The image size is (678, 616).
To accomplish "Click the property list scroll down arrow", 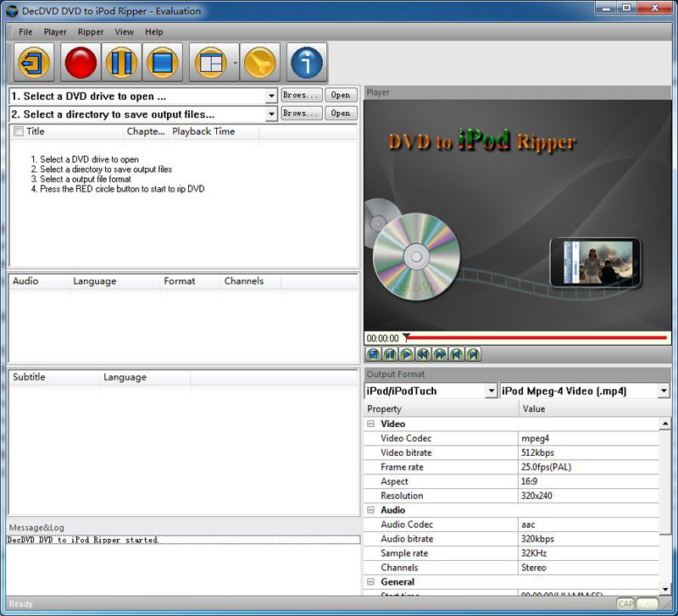I will (665, 589).
